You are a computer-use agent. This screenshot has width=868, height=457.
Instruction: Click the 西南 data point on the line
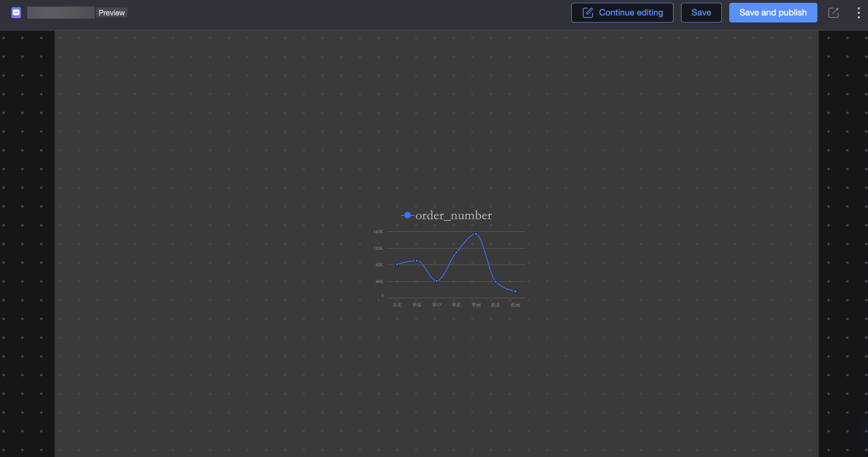[516, 292]
